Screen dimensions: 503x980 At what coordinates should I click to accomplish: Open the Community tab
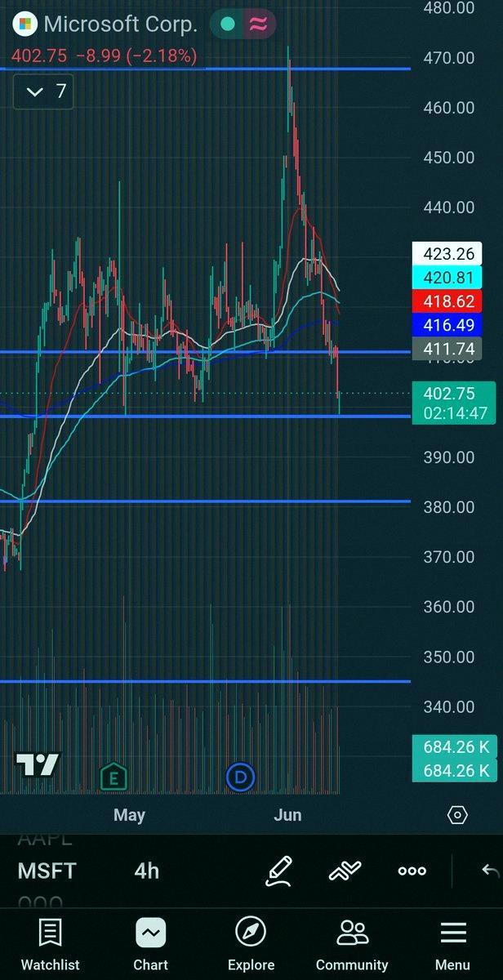pos(352,944)
